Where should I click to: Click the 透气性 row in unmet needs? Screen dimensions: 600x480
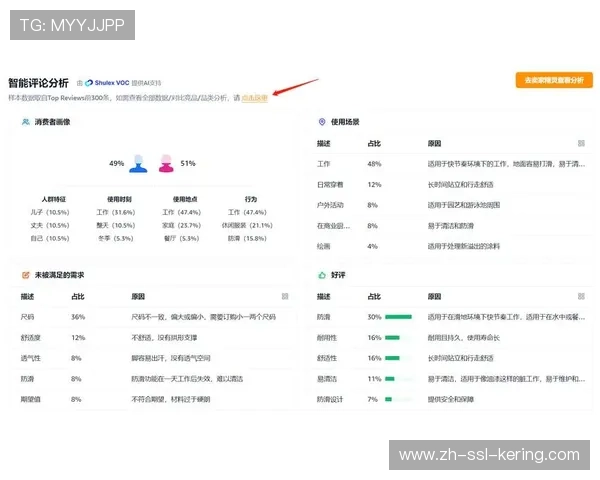[x=152, y=358]
